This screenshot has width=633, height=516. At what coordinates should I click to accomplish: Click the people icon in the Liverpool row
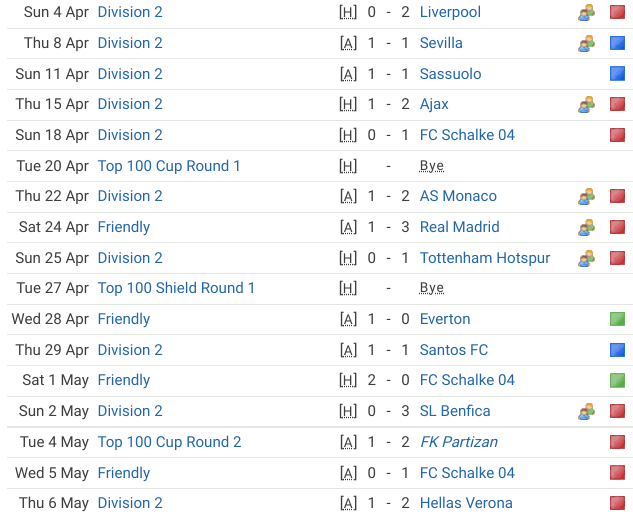coord(586,12)
